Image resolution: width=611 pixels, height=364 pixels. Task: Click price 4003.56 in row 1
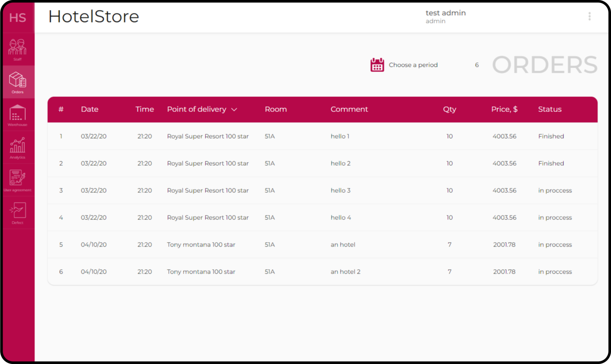tap(504, 136)
